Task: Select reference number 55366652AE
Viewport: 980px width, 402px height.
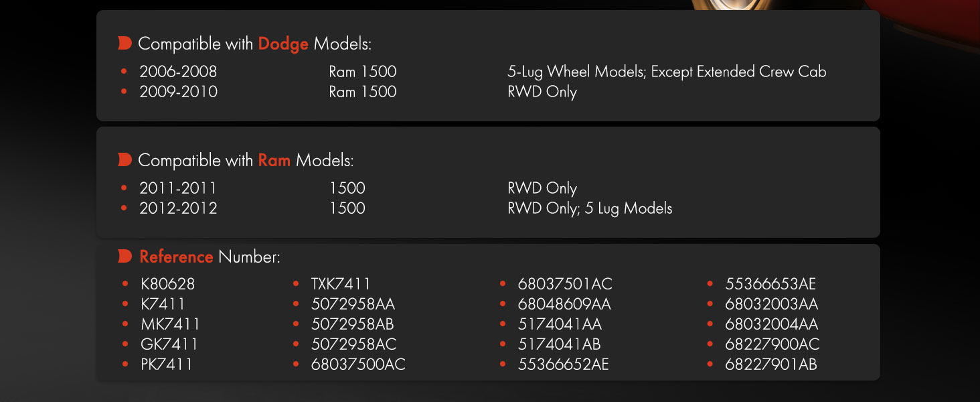Action: [563, 364]
